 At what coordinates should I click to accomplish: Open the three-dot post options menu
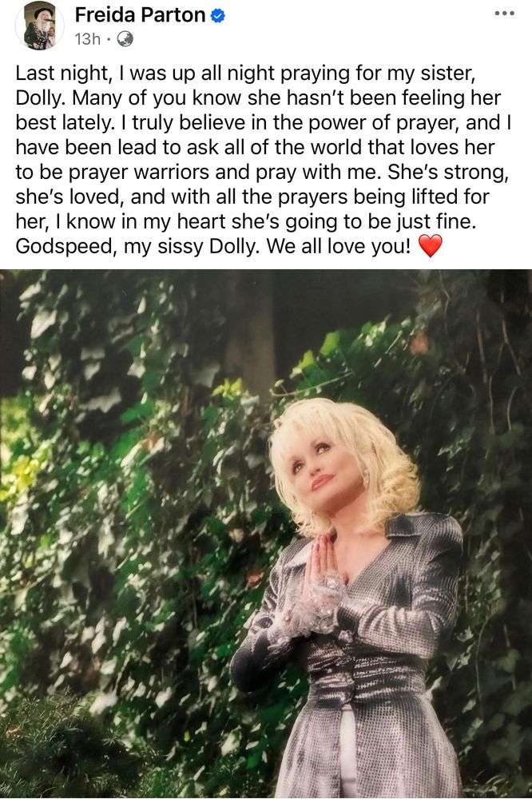(x=505, y=14)
